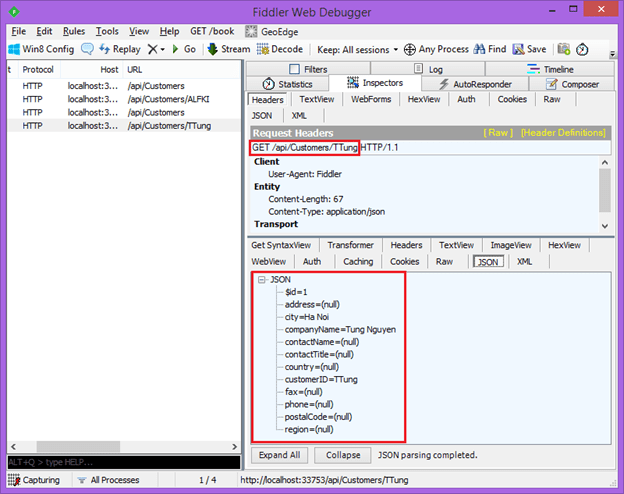624x494 pixels.
Task: Switch to the Timeline tab
Action: pyautogui.click(x=550, y=69)
